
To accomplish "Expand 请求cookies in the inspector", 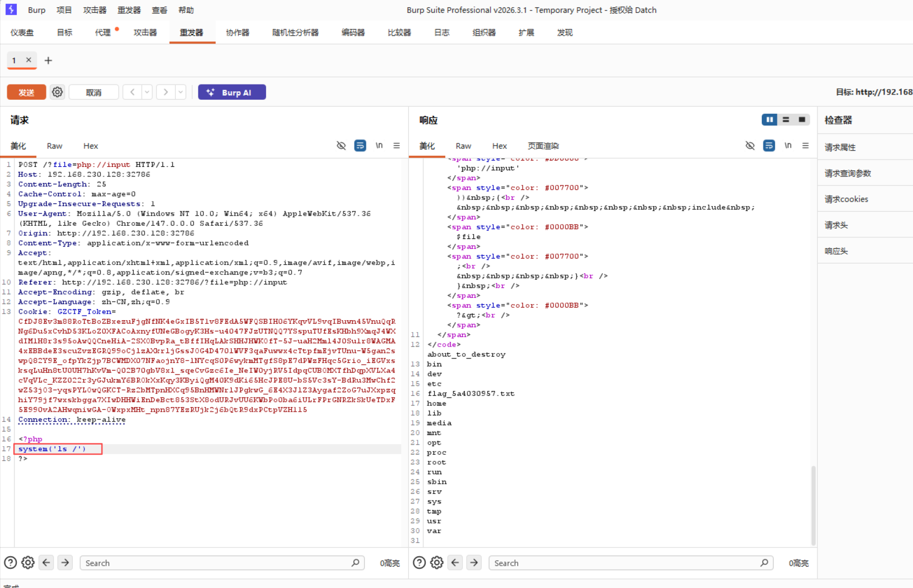I will click(x=865, y=199).
